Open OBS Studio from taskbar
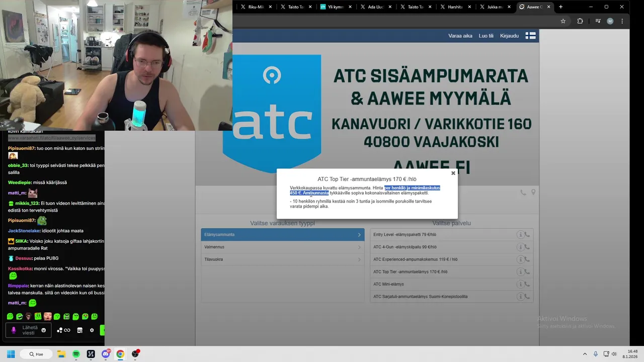 click(135, 354)
